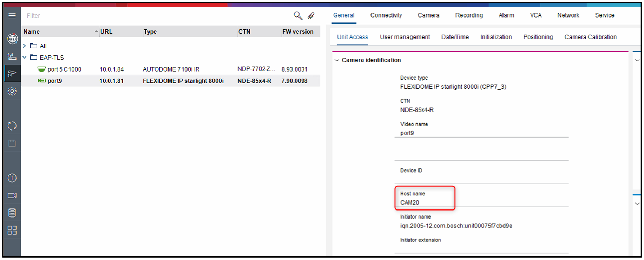Viewport: 644px width, 260px height.
Task: Collapse the EAP-TLS folder
Action: [x=25, y=58]
